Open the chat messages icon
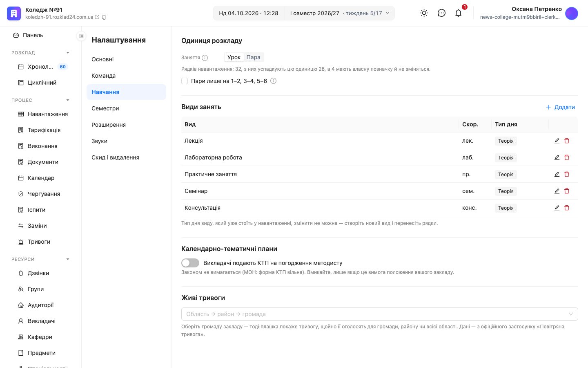 pos(441,13)
